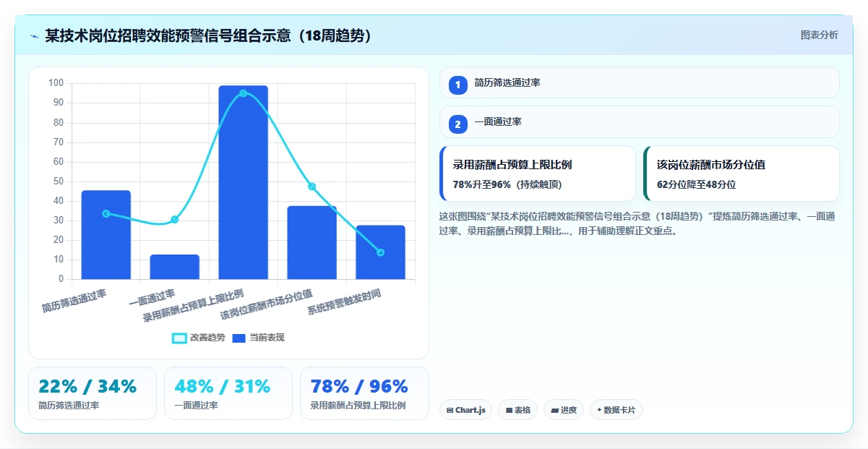Click the lightning icon beside the title
The width and height of the screenshot is (868, 449).
tap(34, 36)
